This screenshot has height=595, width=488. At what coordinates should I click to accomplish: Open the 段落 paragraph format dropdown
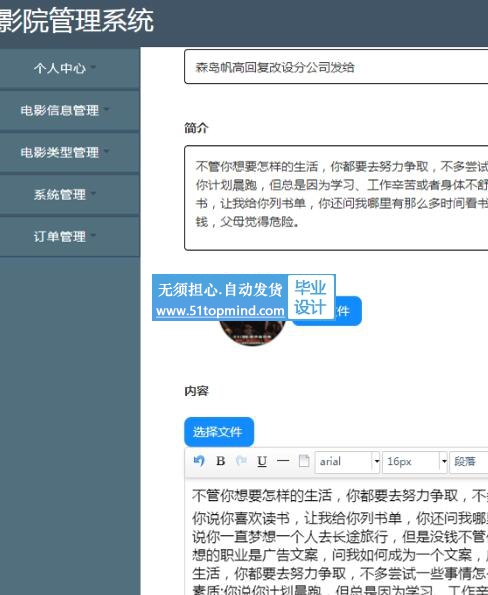469,462
